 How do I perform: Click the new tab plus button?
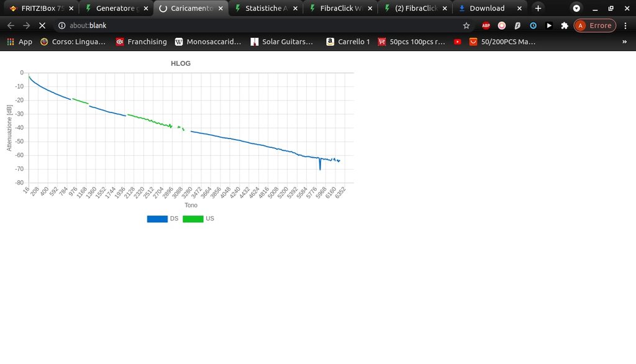pos(538,9)
